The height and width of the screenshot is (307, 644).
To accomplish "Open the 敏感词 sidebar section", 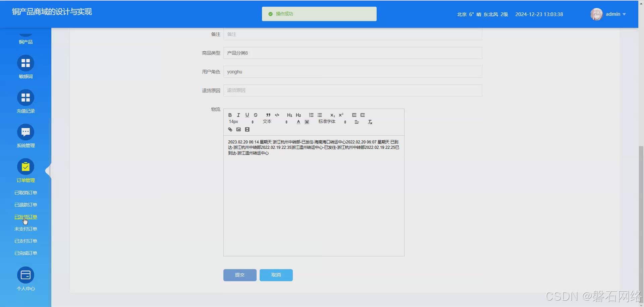I will pos(25,67).
